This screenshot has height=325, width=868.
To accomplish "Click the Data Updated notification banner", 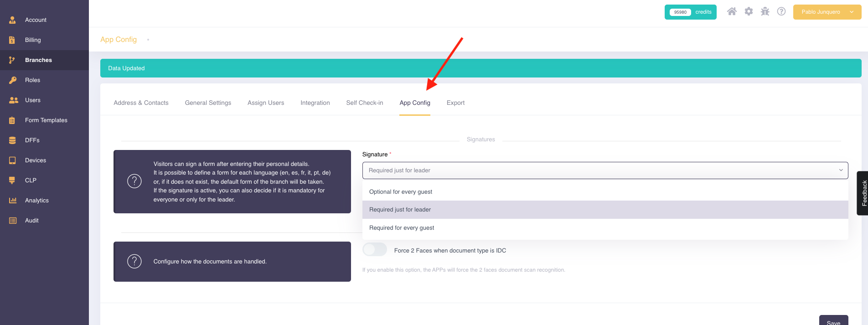I will pos(481,68).
